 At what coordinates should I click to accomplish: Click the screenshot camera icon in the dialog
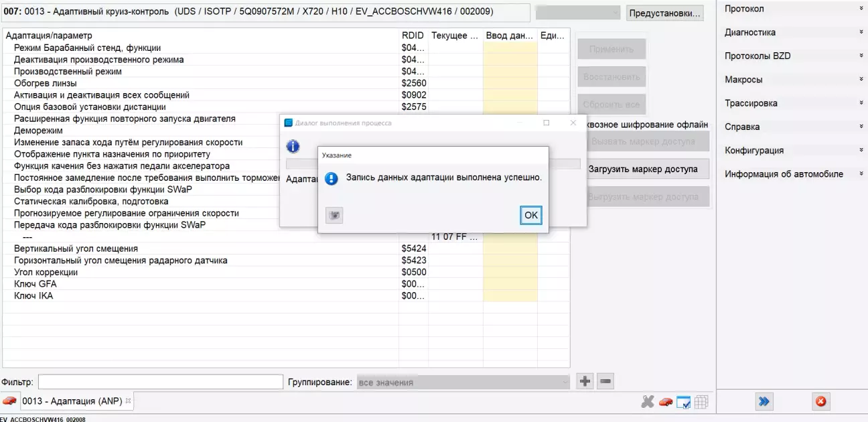(x=334, y=215)
